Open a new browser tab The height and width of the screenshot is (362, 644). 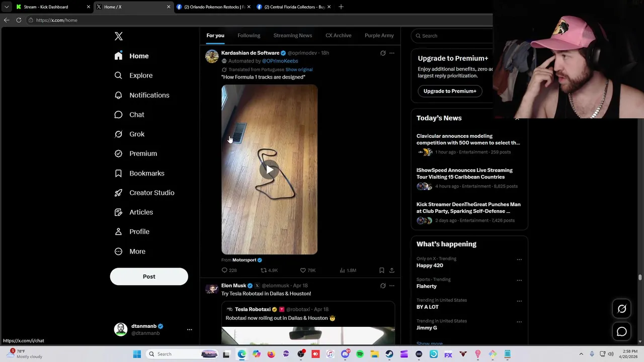click(x=341, y=7)
